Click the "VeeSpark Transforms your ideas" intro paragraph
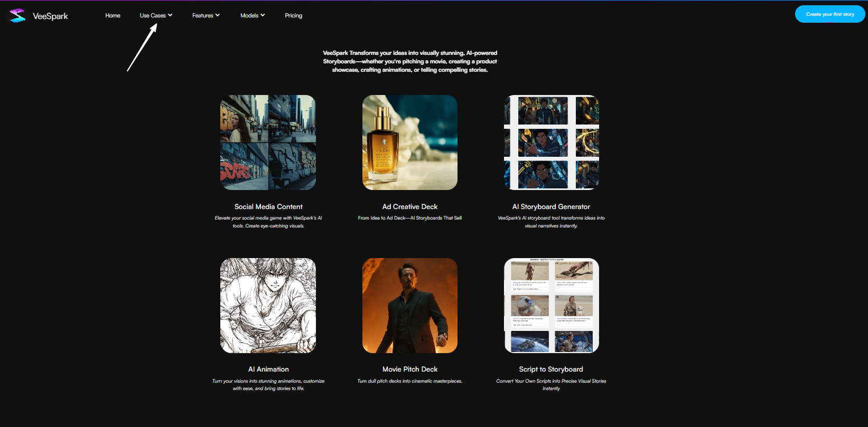This screenshot has width=868, height=427. [x=410, y=61]
